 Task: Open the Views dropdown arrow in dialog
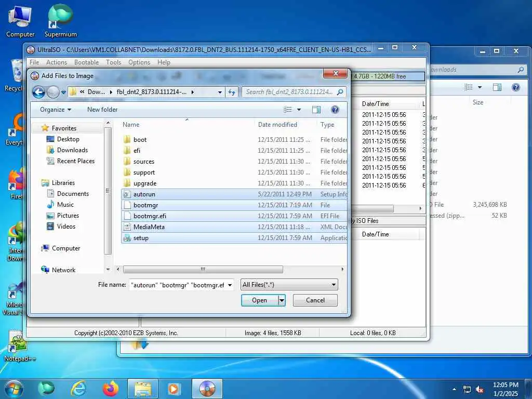[299, 110]
